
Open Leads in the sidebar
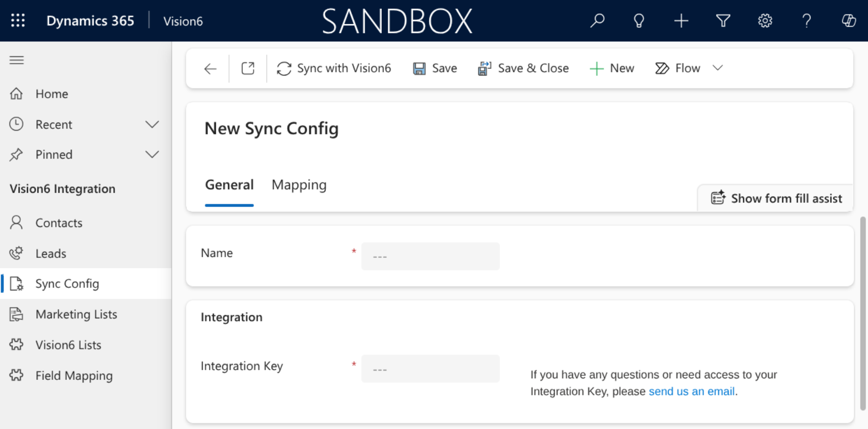point(86,253)
